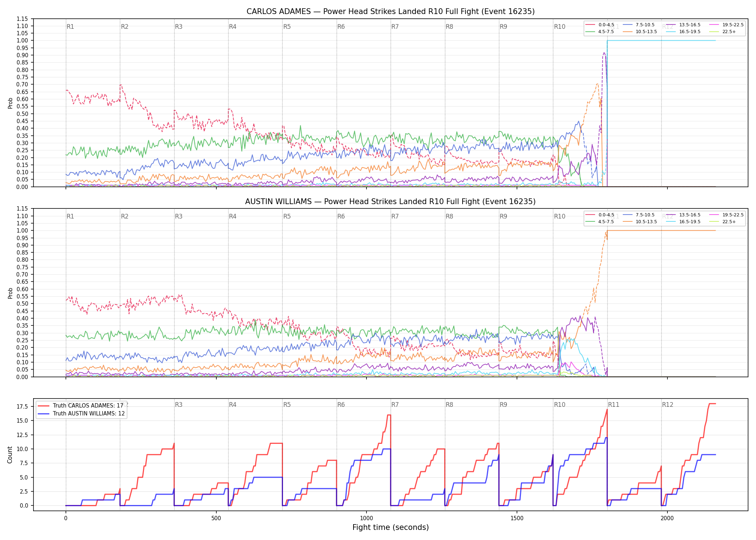The width and height of the screenshot is (756, 540).
Task: Click '22.5+' in Carlos Adames legend
Action: (x=729, y=32)
